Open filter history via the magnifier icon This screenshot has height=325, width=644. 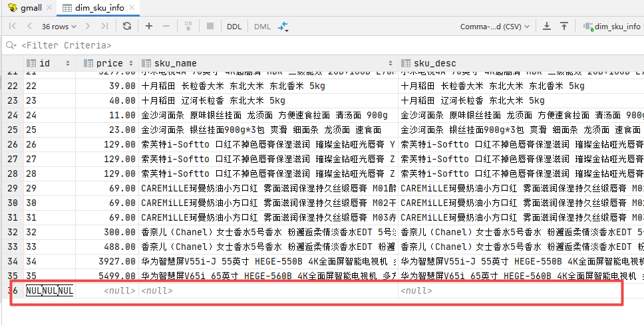(x=11, y=45)
